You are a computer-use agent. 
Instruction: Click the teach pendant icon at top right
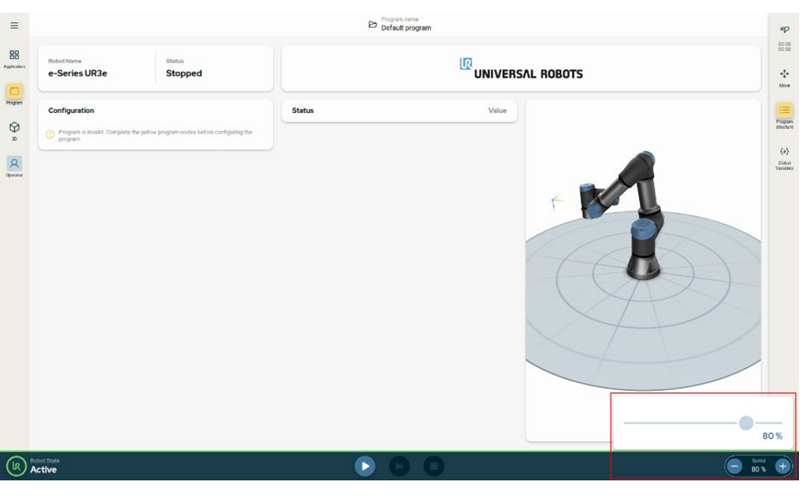[784, 30]
